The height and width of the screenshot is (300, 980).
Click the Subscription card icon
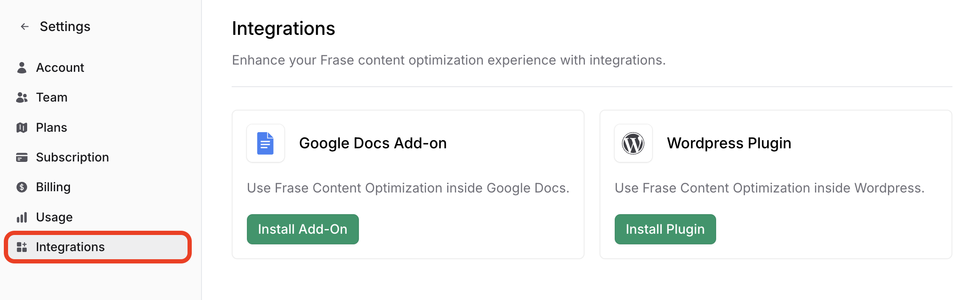coord(22,158)
